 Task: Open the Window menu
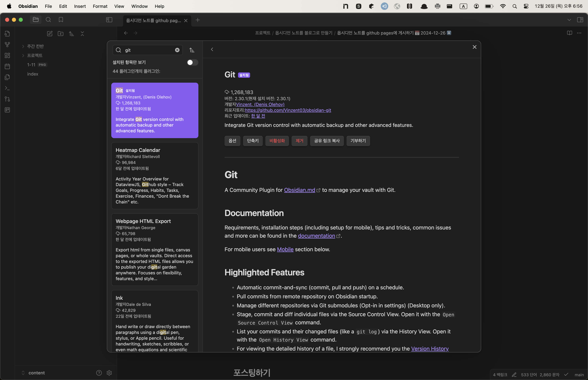(139, 6)
